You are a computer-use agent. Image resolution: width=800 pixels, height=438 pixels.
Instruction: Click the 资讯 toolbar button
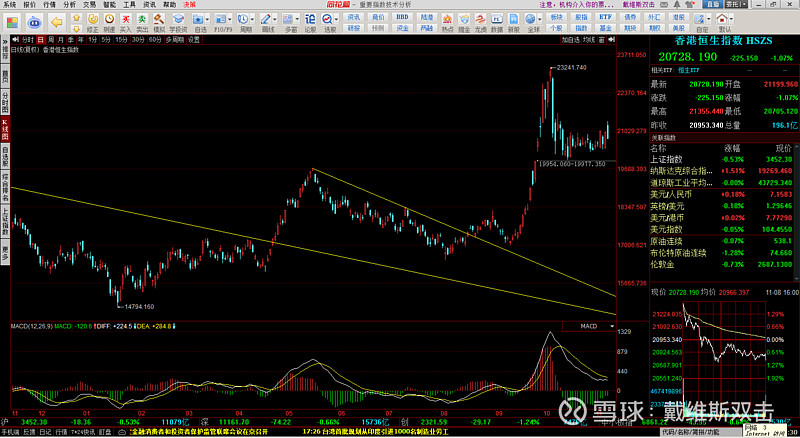pyautogui.click(x=354, y=17)
